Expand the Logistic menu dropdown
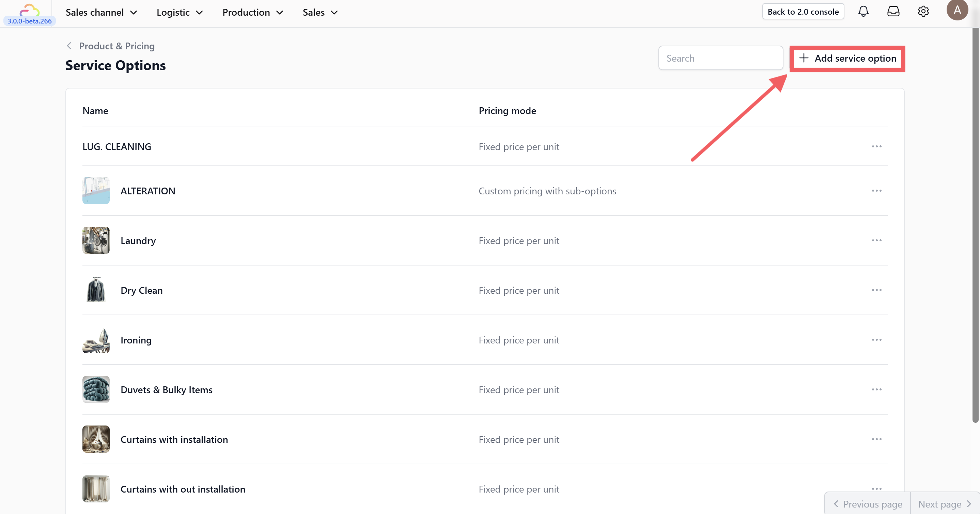Image resolution: width=980 pixels, height=514 pixels. [180, 12]
